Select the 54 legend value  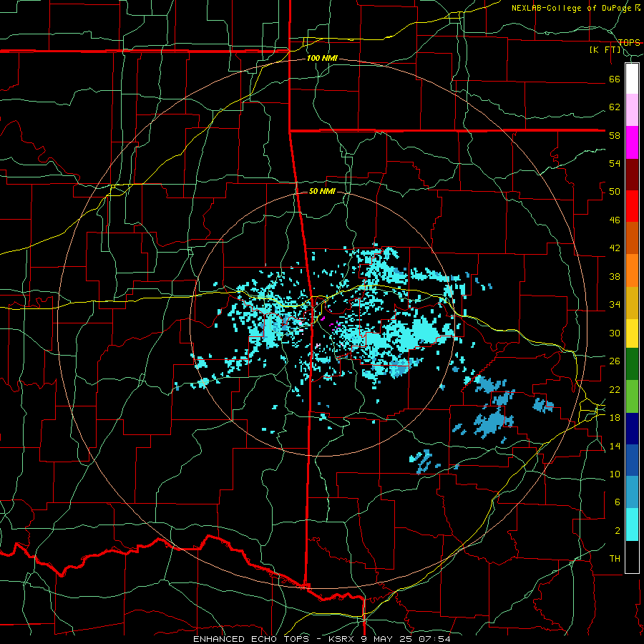click(x=615, y=163)
